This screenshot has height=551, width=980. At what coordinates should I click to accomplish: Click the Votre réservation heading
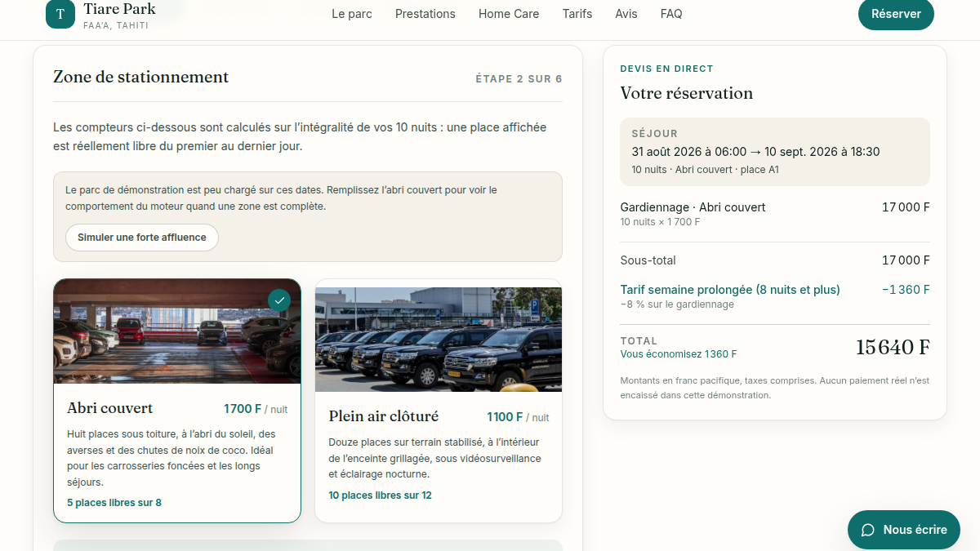coord(687,93)
